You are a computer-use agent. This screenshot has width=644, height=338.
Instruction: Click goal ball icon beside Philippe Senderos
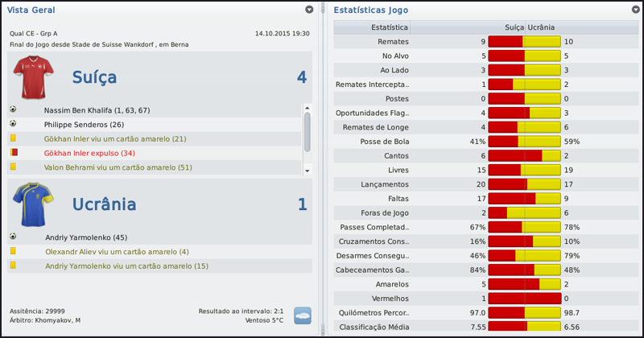[x=13, y=124]
